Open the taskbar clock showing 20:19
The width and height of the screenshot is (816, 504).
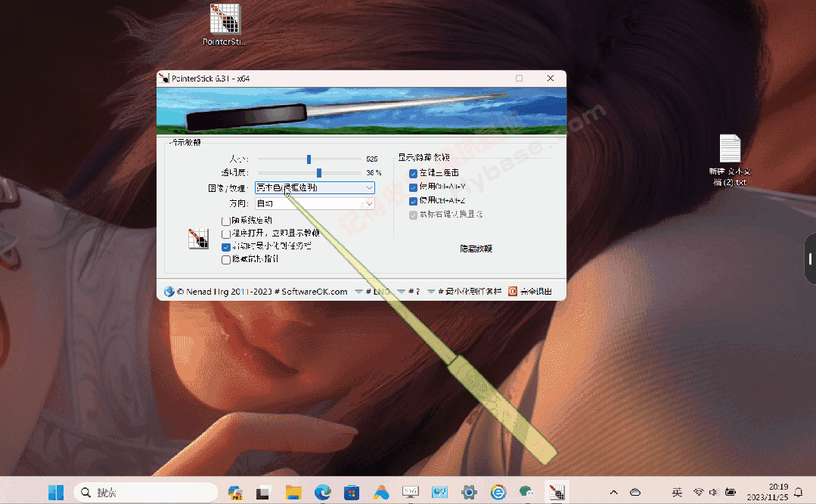click(x=768, y=492)
